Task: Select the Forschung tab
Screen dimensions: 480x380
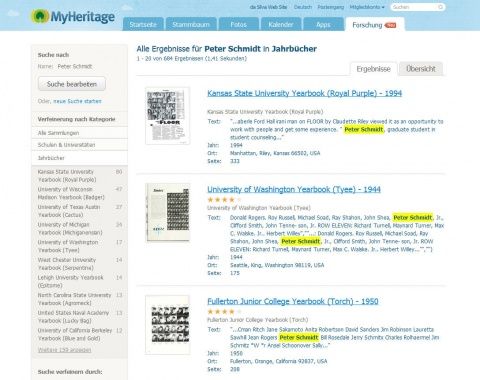Action: click(374, 25)
